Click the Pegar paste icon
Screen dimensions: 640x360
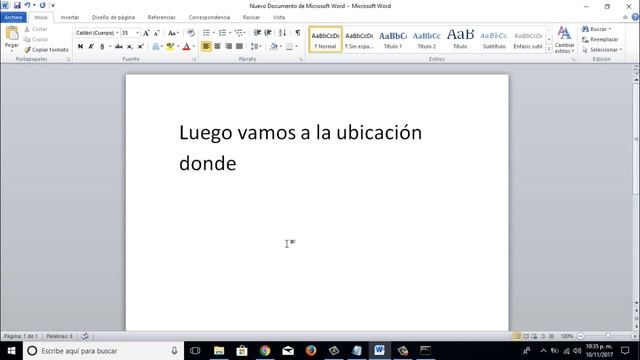click(12, 33)
